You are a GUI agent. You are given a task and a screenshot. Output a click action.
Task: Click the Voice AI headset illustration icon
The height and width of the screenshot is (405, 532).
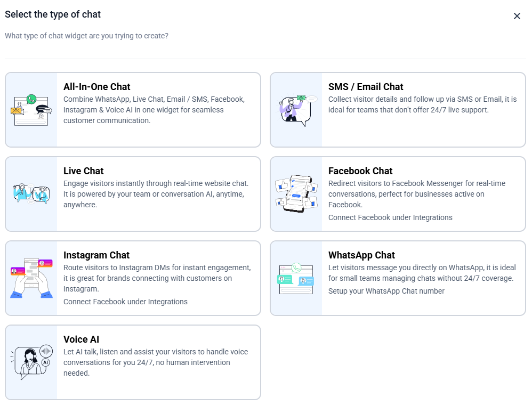(31, 362)
